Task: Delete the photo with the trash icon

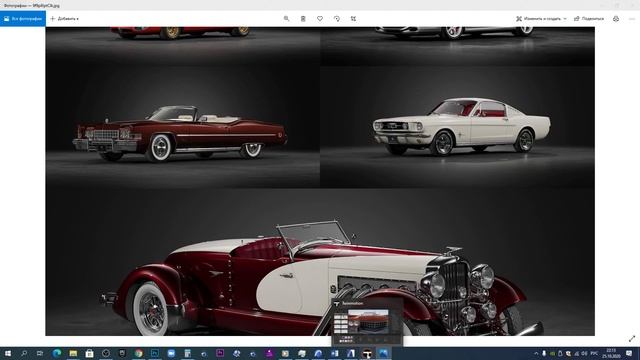Action: tap(303, 19)
